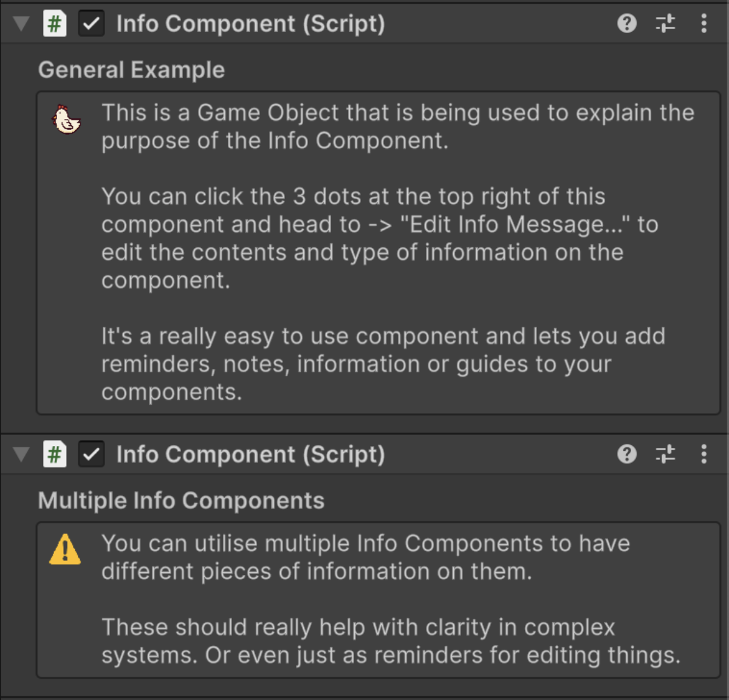
Task: Collapse the Multiple Info Components script foldout arrow
Action: click(x=21, y=454)
